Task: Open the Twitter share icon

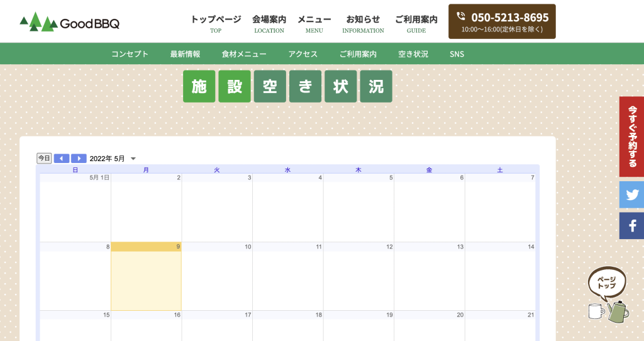Action: pos(631,194)
